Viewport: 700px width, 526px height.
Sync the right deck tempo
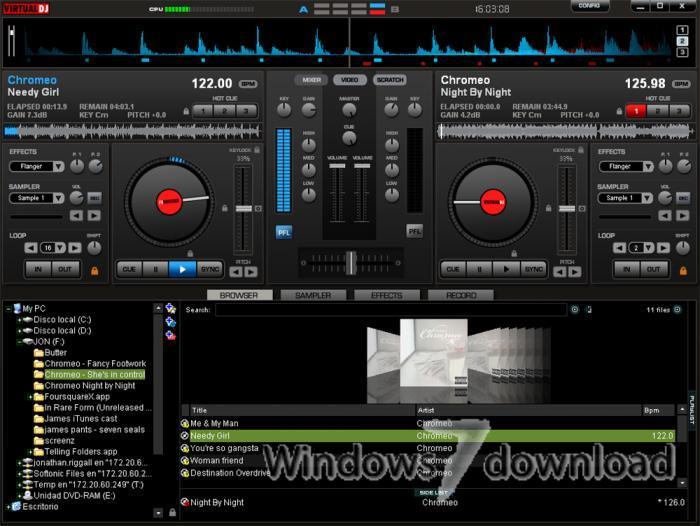coord(533,269)
